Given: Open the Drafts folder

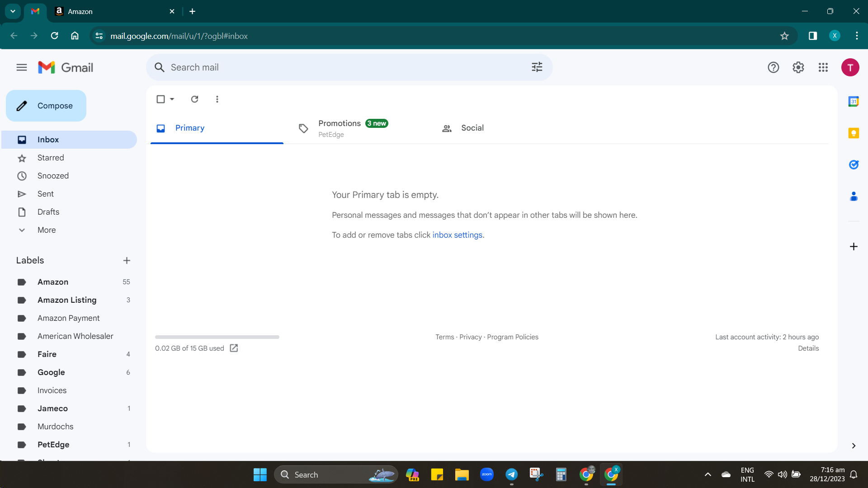Looking at the screenshot, I should click(69, 212).
